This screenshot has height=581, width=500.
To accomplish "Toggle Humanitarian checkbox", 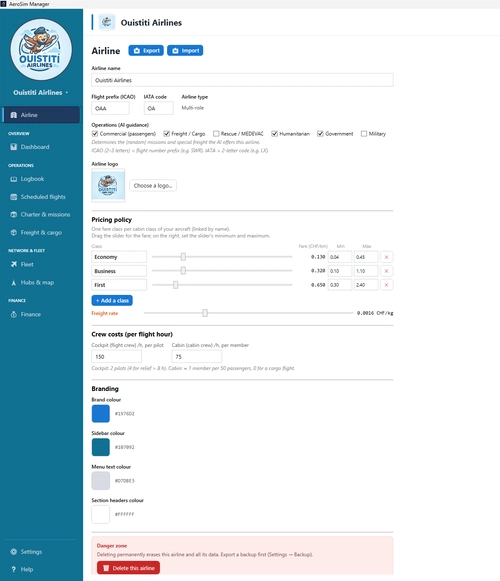I will (x=274, y=134).
